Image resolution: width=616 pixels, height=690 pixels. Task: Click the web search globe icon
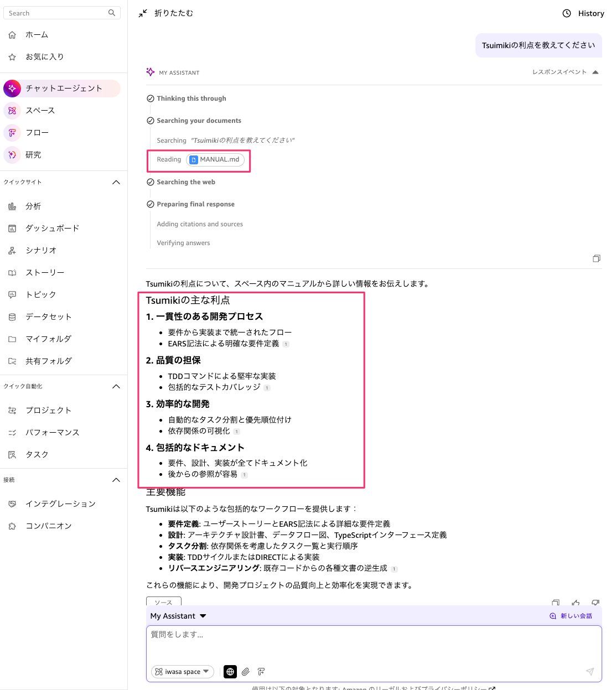[x=230, y=672]
